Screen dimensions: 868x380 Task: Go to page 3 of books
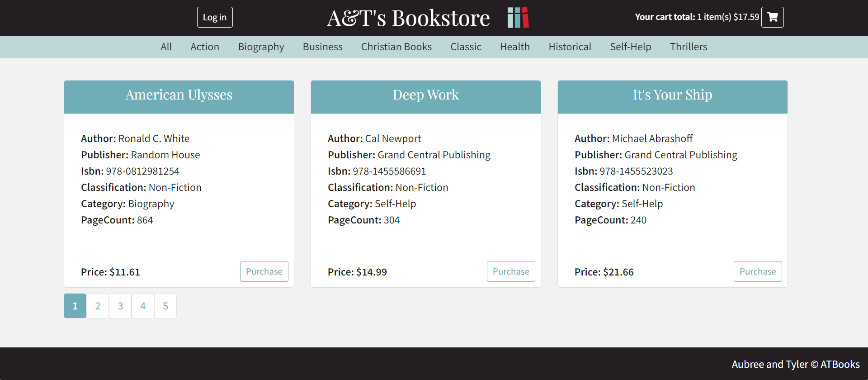point(120,306)
